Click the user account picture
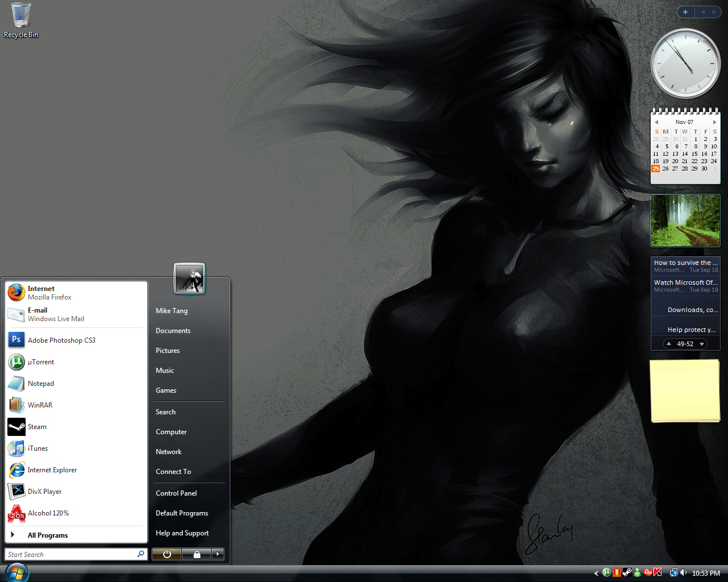The image size is (728, 582). [x=189, y=278]
